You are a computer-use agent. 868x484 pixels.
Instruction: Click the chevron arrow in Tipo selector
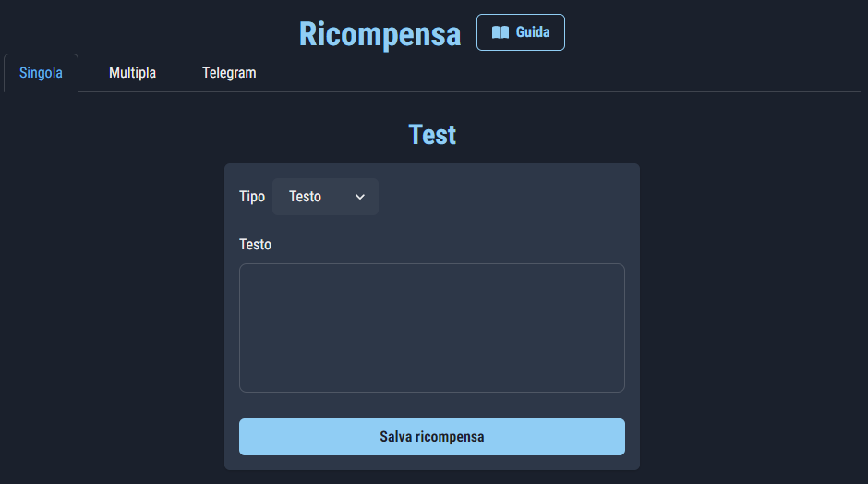[x=360, y=197]
